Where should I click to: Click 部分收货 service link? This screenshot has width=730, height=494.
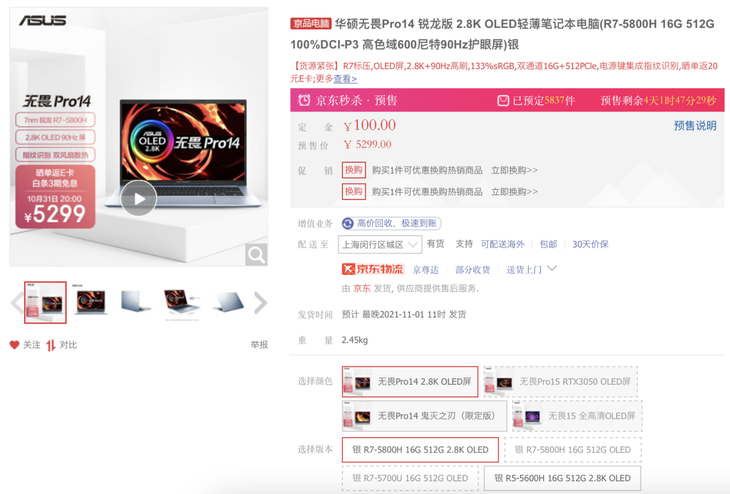pyautogui.click(x=473, y=270)
